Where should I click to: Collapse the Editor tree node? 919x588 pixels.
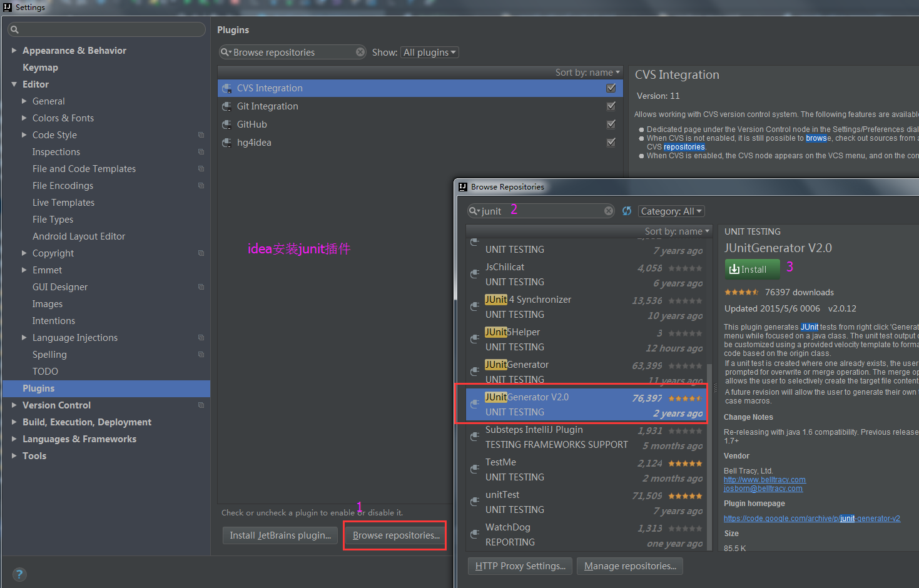click(x=14, y=84)
